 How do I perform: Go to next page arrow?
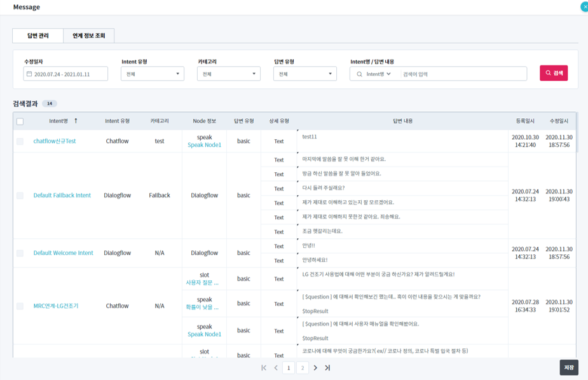tap(316, 368)
